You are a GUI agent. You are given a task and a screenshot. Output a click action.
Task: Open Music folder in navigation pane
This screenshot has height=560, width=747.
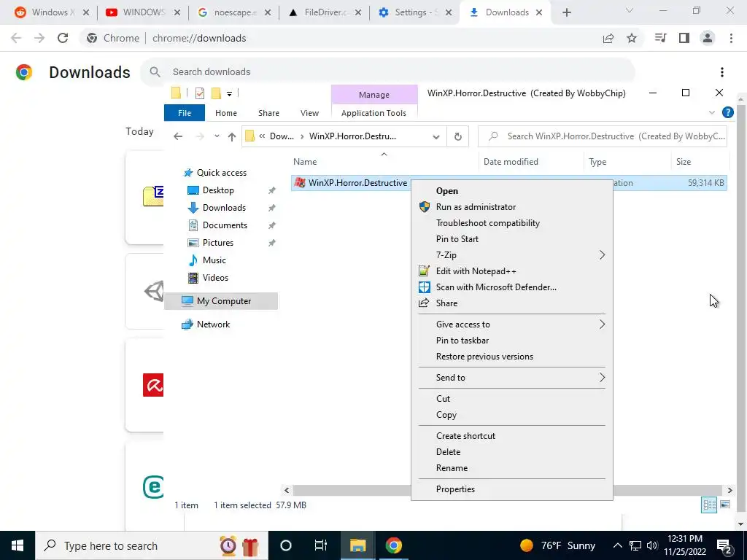click(x=214, y=260)
